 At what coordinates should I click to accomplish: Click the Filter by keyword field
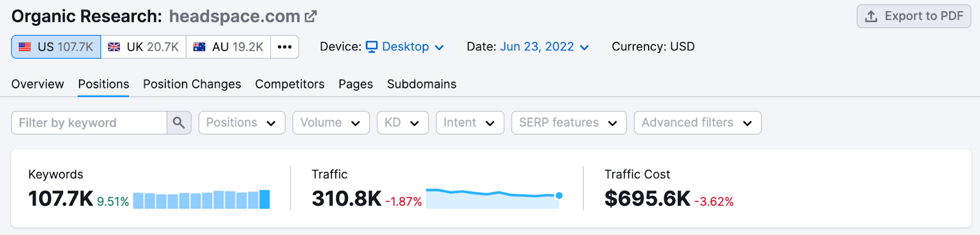tap(89, 123)
